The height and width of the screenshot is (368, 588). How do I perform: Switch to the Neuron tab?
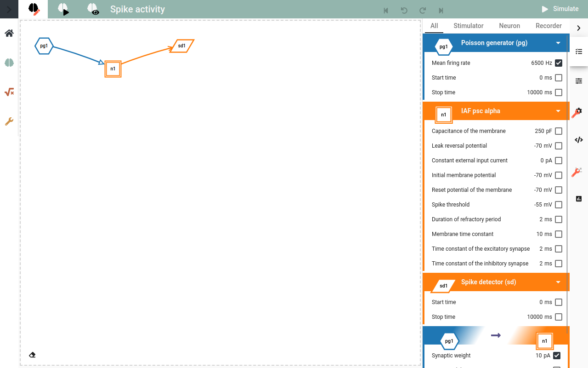coord(509,26)
